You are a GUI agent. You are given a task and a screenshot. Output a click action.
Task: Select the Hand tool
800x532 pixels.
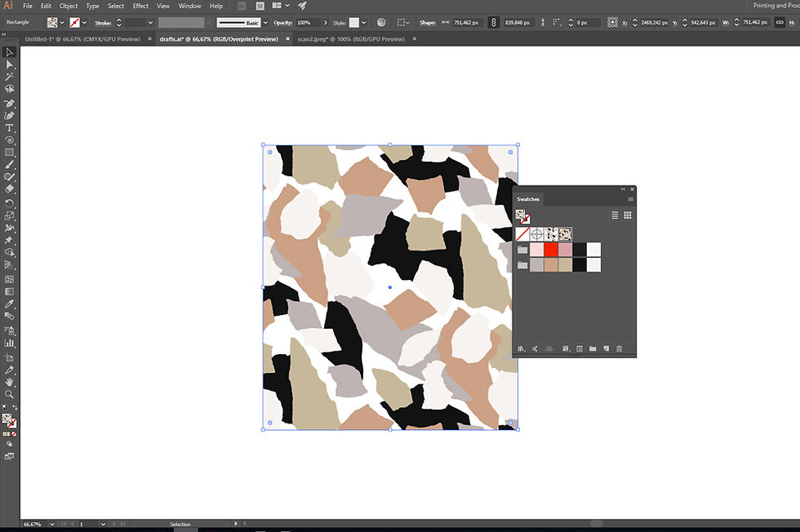(9, 382)
